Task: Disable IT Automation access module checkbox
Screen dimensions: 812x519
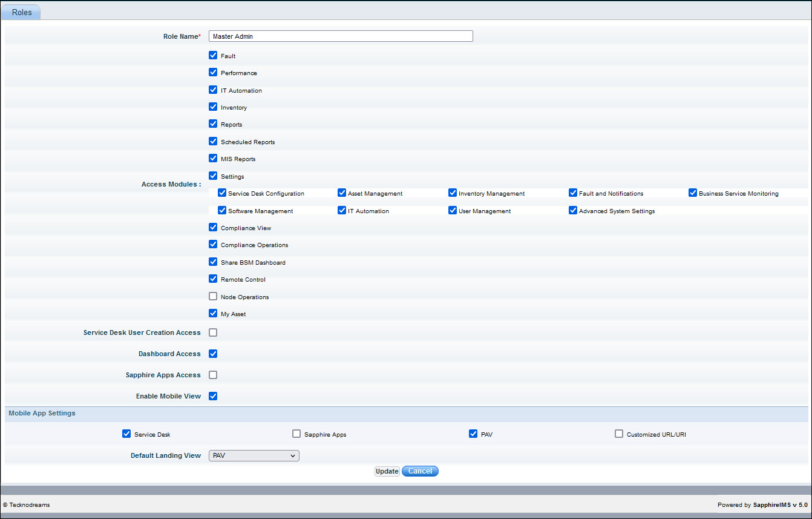Action: [x=213, y=90]
